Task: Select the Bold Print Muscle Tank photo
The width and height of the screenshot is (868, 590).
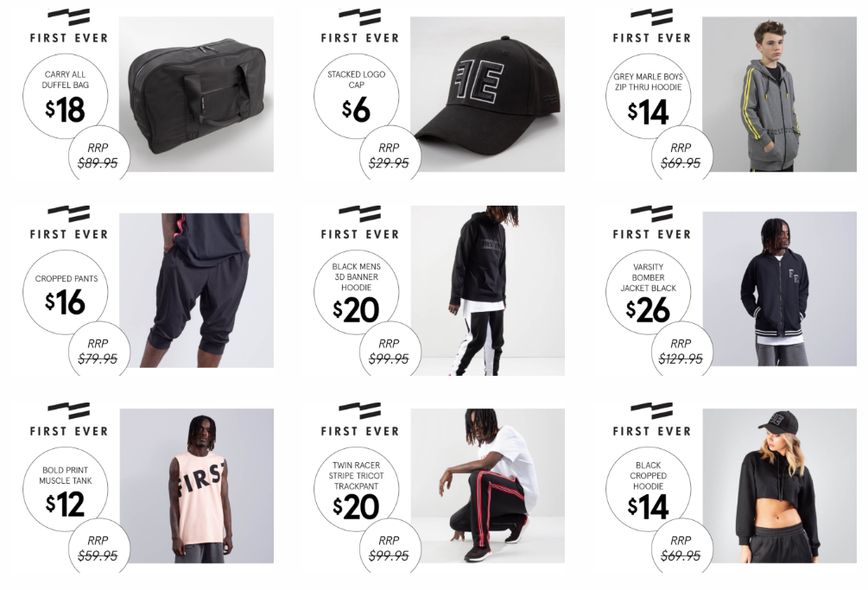Action: [197, 486]
